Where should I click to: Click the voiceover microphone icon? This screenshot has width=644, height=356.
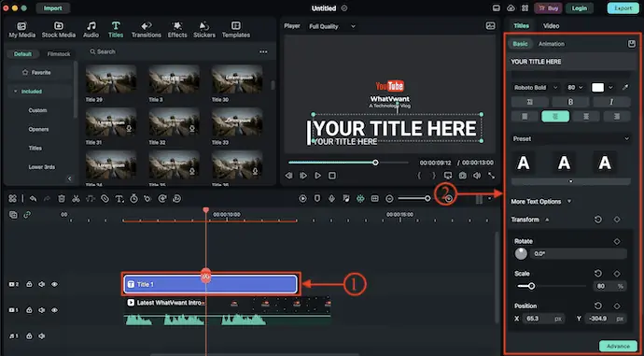[x=331, y=198]
